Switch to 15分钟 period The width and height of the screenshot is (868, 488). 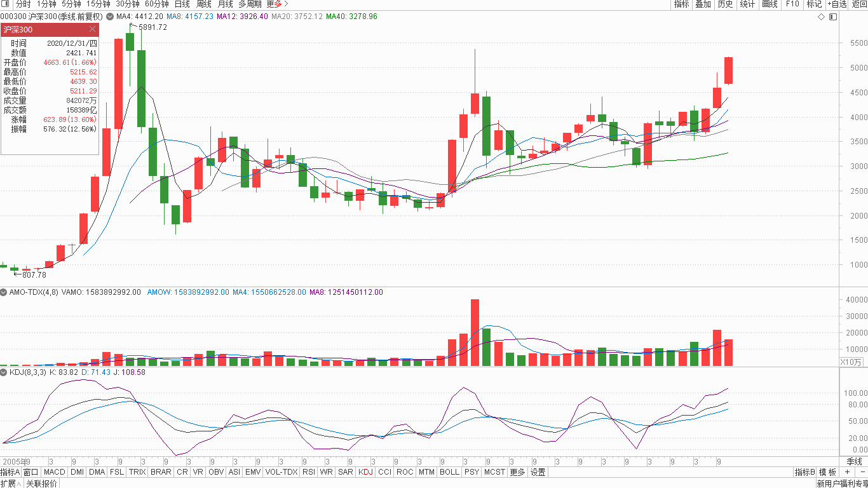[98, 4]
